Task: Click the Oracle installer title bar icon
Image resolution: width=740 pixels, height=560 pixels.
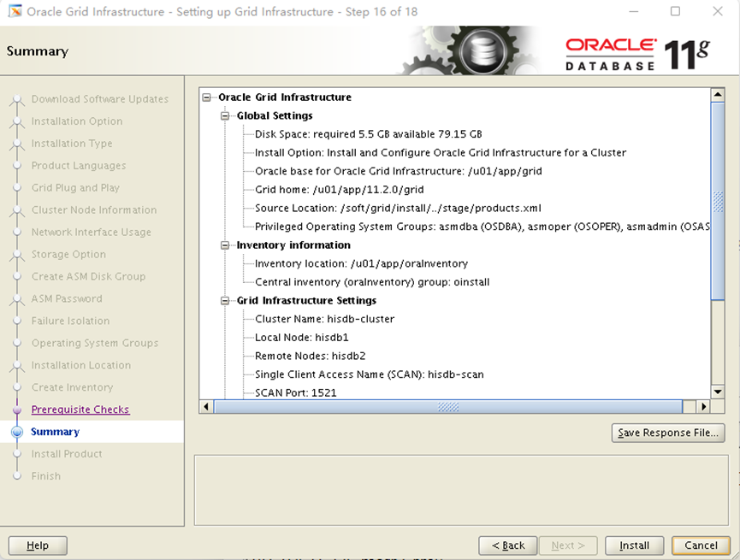Action: tap(15, 11)
